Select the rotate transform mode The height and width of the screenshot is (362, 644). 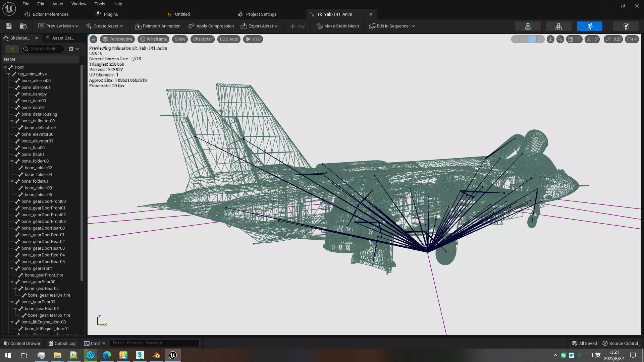532,39
